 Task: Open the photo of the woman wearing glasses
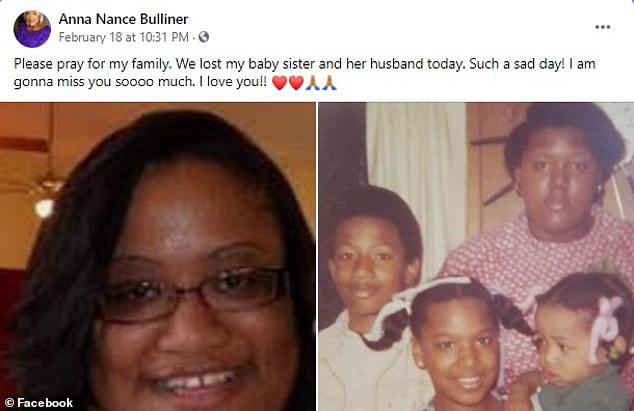(158, 256)
